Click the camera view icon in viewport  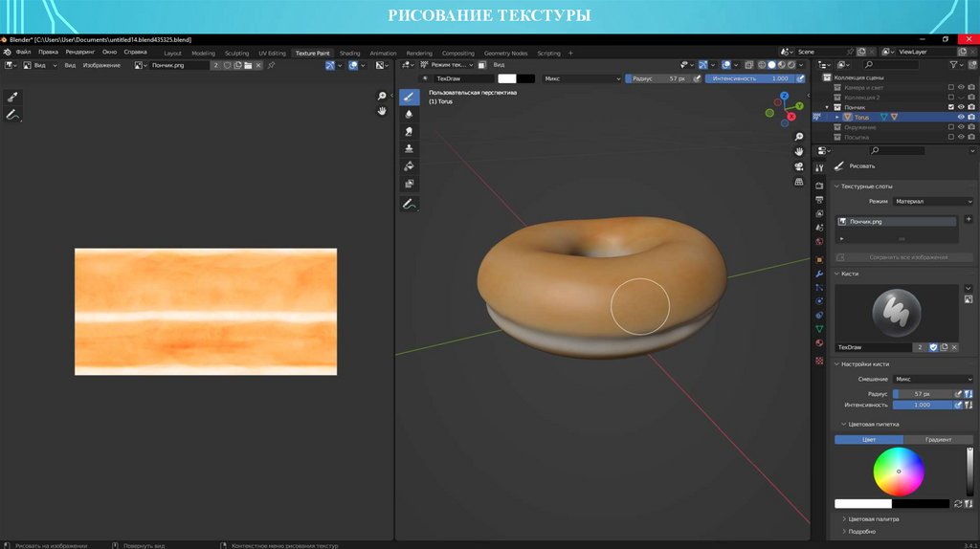click(x=799, y=166)
